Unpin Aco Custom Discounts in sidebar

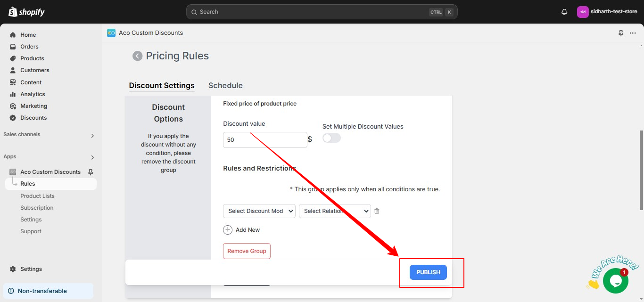tap(91, 172)
